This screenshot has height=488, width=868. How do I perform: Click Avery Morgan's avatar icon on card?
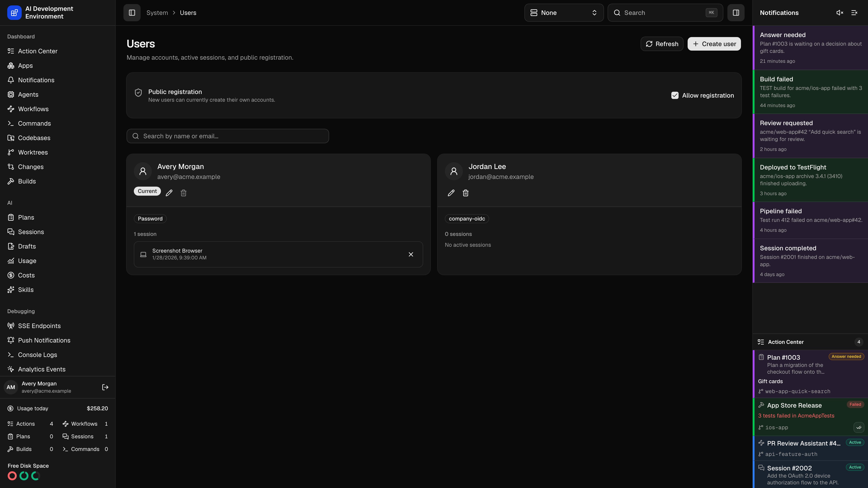[143, 171]
